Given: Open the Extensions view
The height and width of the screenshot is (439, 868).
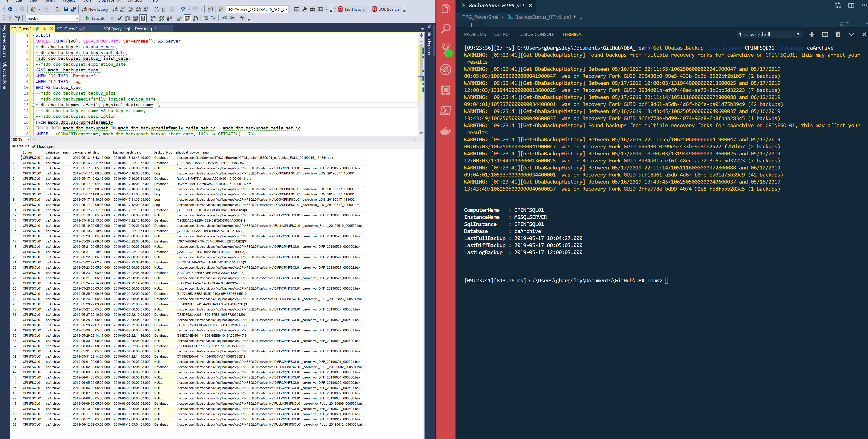Looking at the screenshot, I should [x=445, y=90].
